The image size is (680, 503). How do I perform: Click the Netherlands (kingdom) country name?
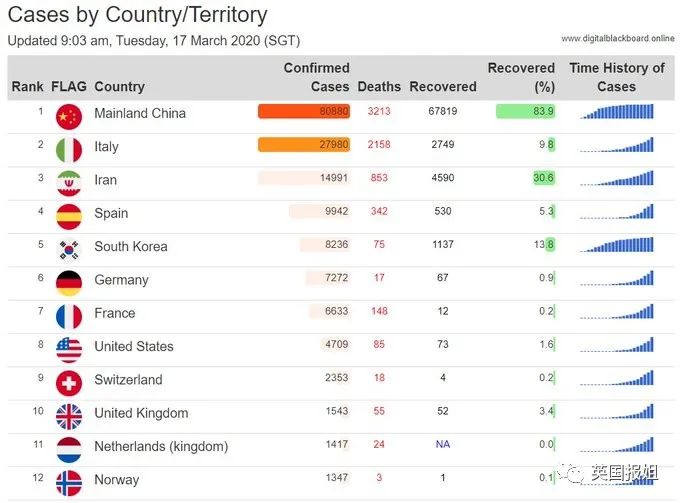(x=161, y=446)
